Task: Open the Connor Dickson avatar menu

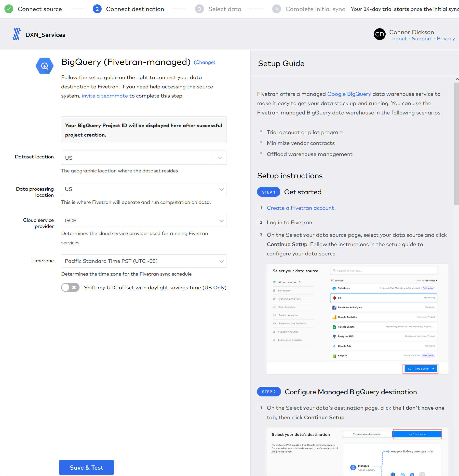Action: 379,34
